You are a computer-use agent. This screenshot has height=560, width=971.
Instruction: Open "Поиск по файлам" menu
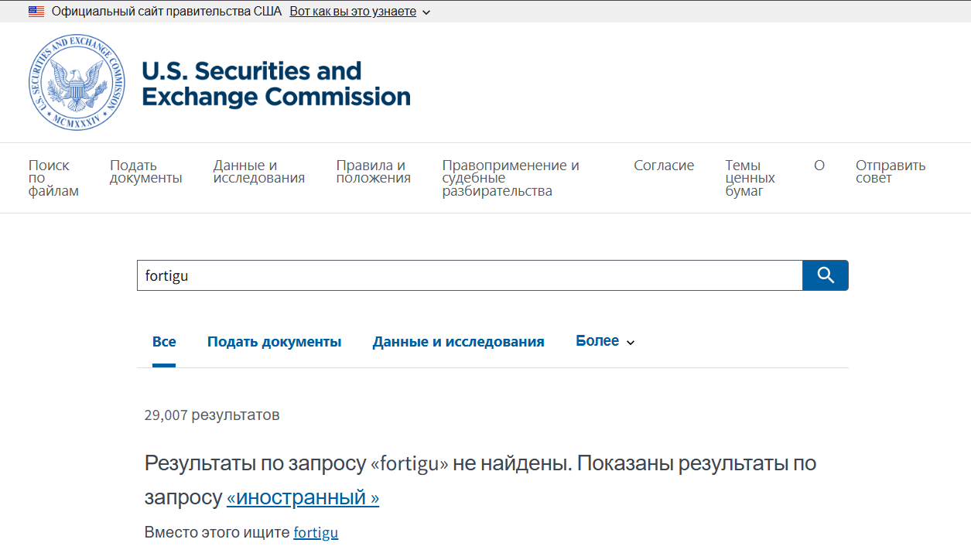54,178
